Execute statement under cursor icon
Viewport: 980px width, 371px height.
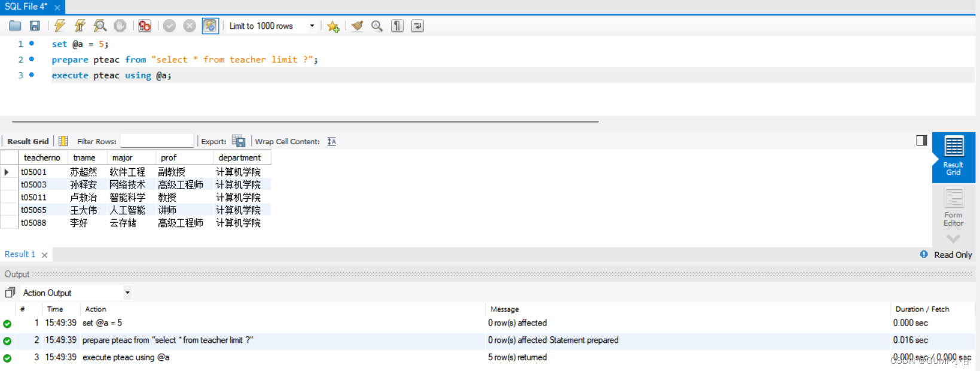(80, 26)
